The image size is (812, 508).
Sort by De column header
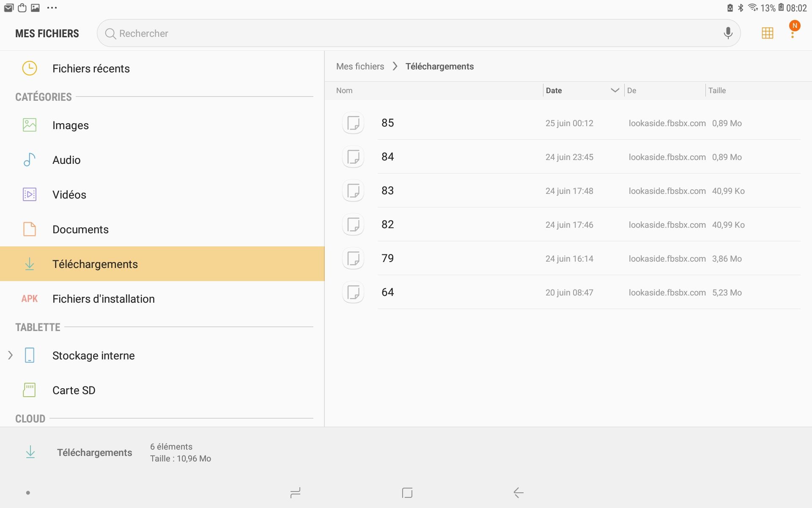pos(631,90)
